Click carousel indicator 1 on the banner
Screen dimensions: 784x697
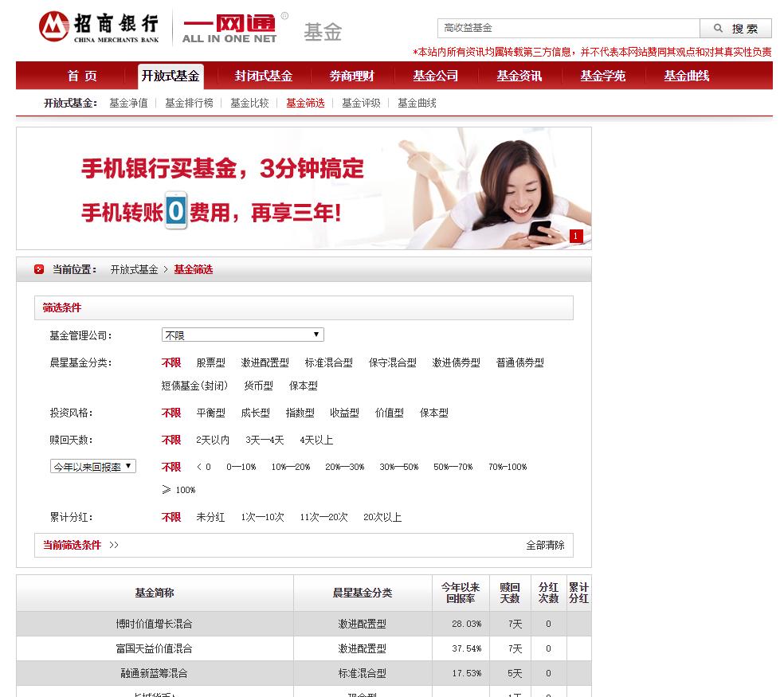pos(576,237)
